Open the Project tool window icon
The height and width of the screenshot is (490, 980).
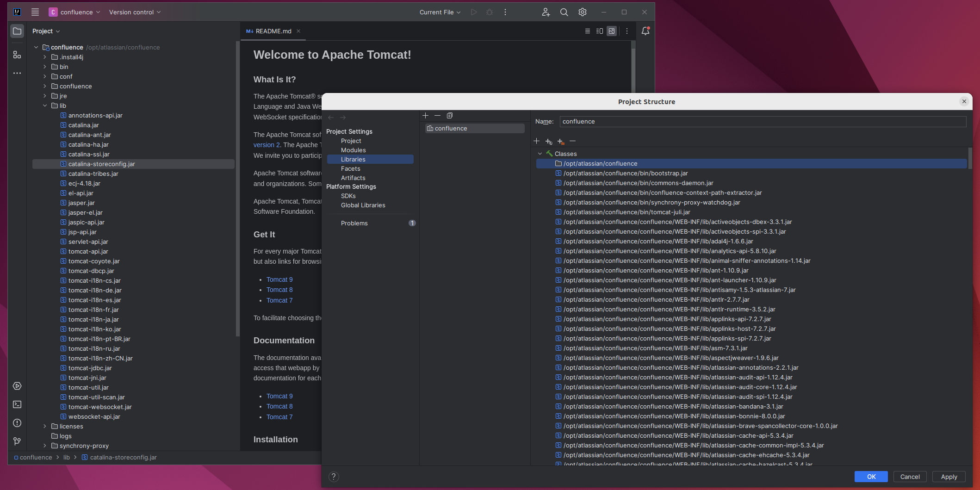(x=17, y=31)
